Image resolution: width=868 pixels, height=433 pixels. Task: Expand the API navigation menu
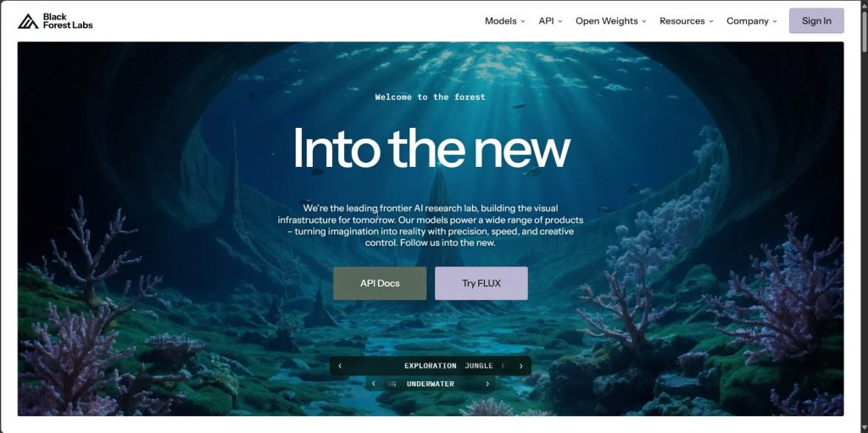pos(550,21)
